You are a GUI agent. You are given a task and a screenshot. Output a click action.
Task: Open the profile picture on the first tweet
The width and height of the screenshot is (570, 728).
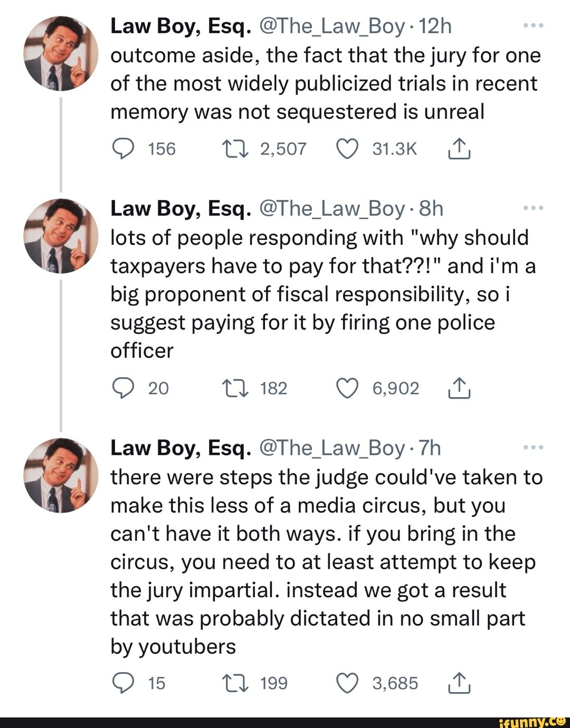pyautogui.click(x=61, y=54)
